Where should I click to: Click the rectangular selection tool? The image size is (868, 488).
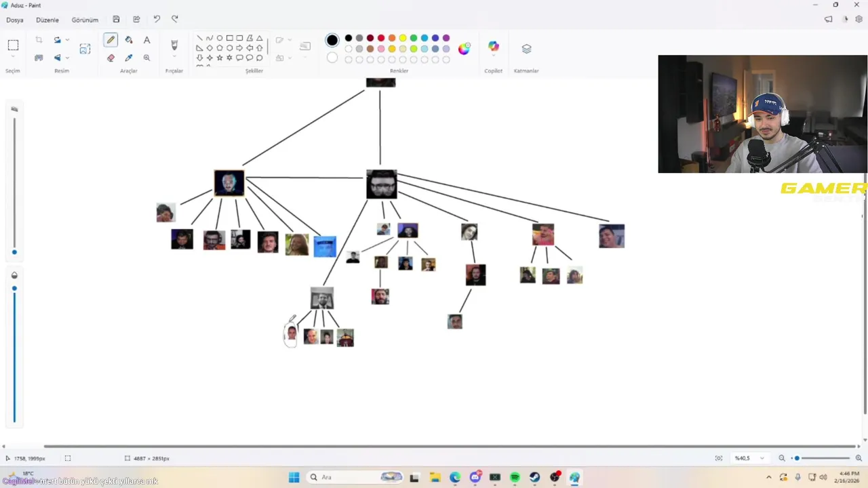13,45
